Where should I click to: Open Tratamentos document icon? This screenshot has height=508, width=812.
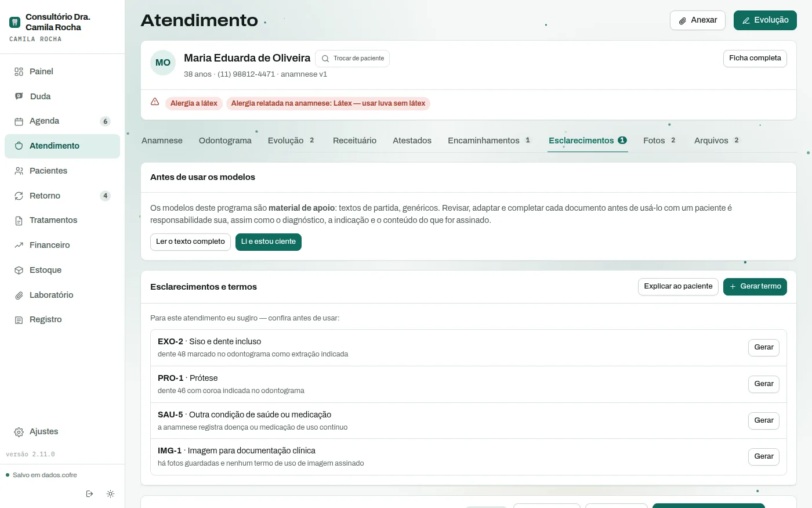coord(19,221)
